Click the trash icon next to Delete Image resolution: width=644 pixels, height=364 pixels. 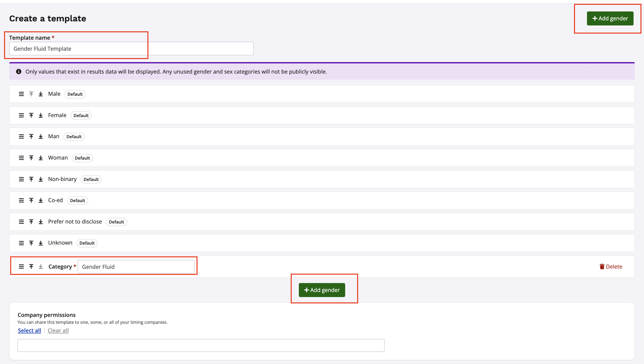(602, 267)
